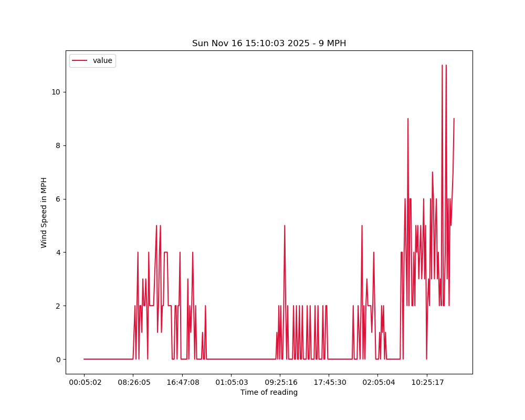
Task: Click the final rightmost endpoint of the line
Action: (x=454, y=119)
